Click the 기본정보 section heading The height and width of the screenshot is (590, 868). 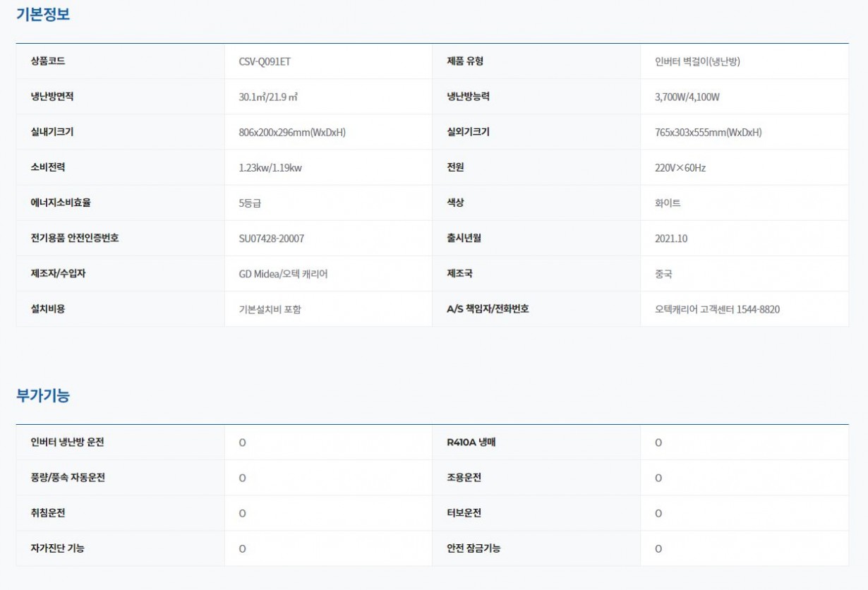43,15
